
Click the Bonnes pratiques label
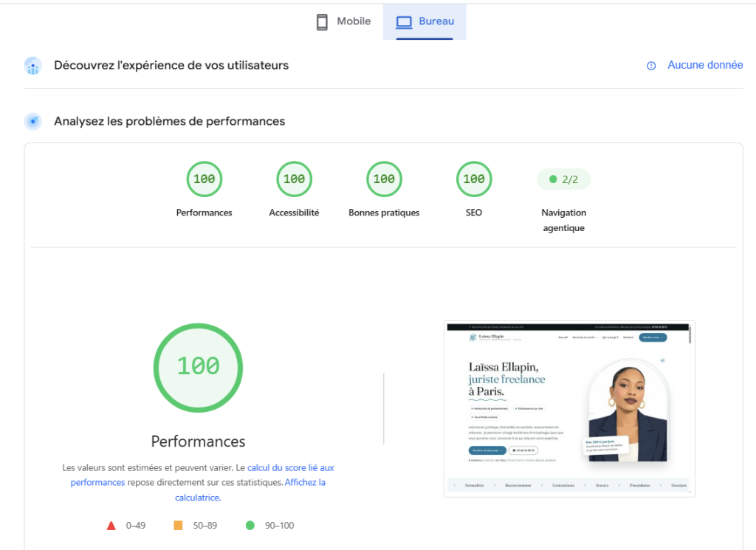(x=384, y=213)
